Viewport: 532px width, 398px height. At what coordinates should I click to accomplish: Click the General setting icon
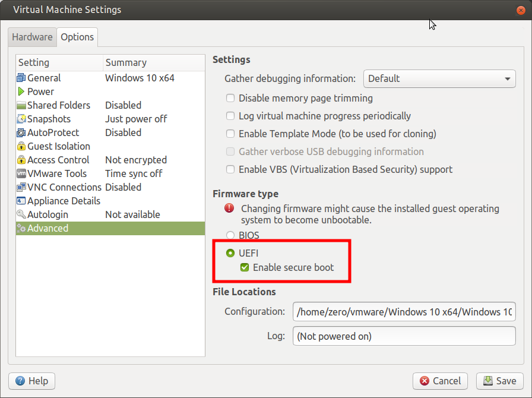[21, 78]
